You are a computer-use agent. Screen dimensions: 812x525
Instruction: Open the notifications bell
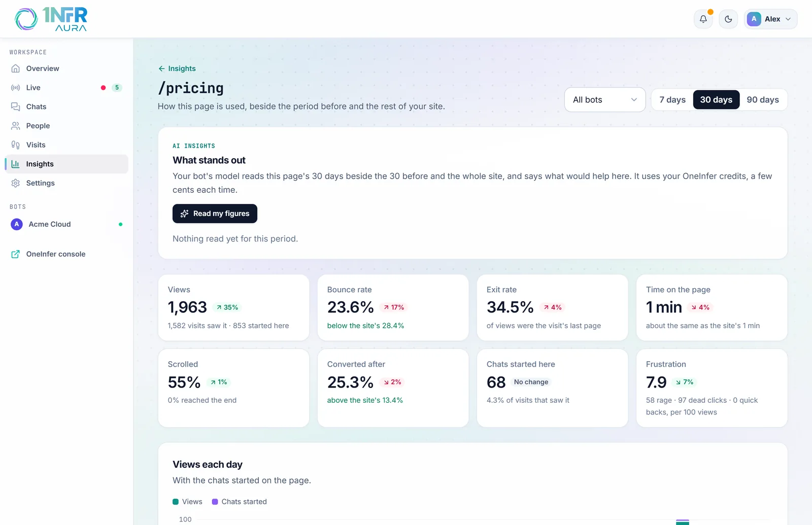[703, 19]
